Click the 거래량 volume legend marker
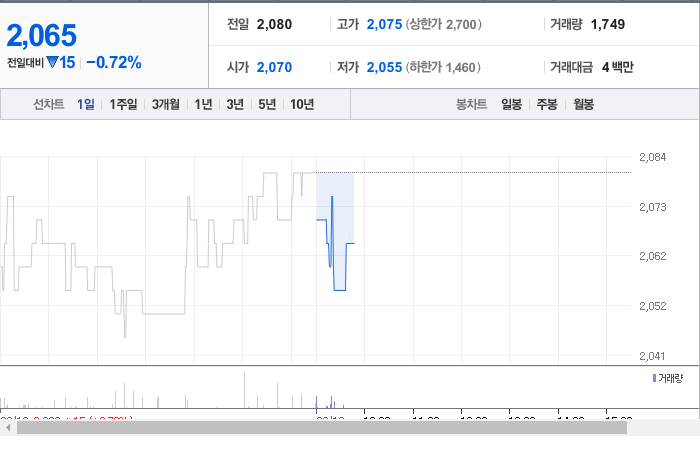The image size is (700, 450). click(654, 378)
